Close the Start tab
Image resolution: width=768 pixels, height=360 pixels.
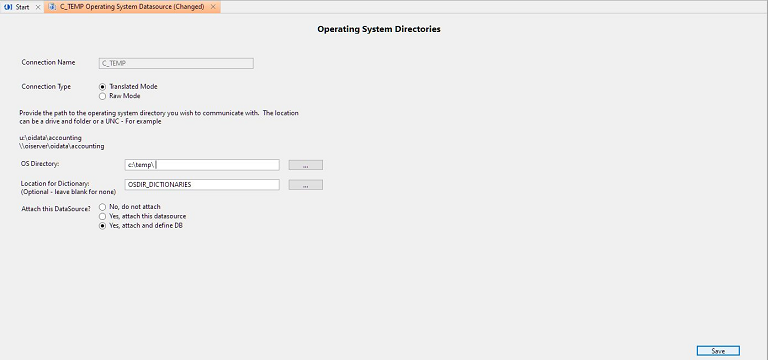[38, 7]
